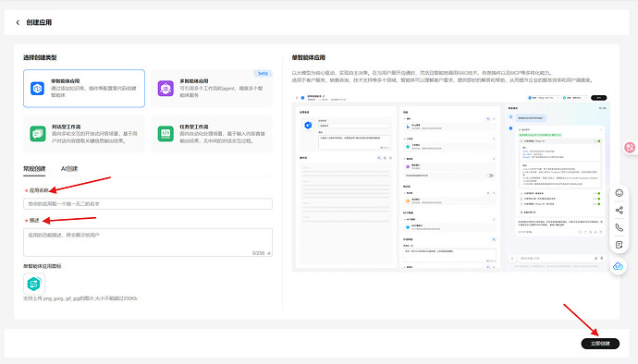The width and height of the screenshot is (638, 364).
Task: Click the beta badge on 多智能体应用
Action: tap(263, 73)
